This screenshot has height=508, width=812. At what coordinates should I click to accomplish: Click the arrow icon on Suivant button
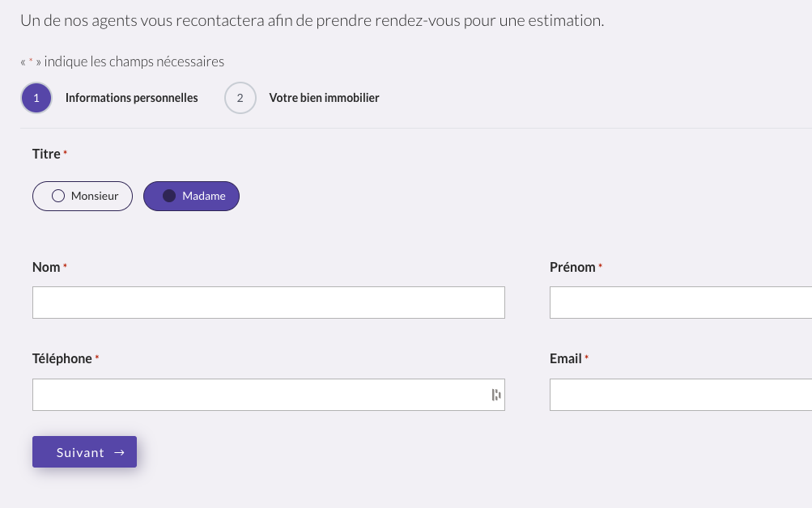click(119, 453)
